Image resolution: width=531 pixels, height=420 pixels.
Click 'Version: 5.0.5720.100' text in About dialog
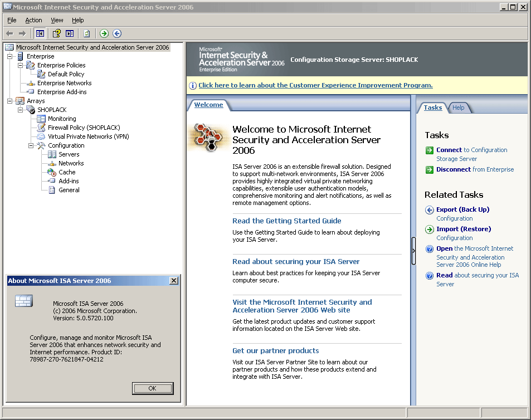point(84,318)
